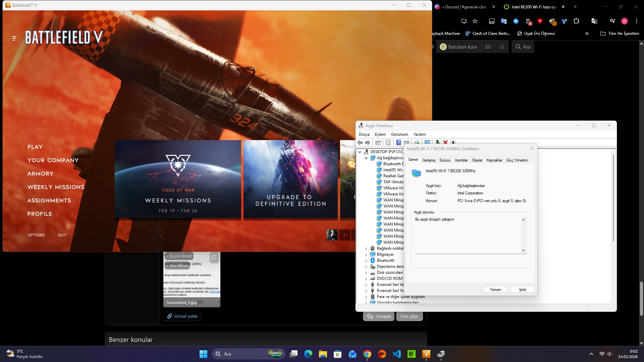Switch to the Gelişmiş tab

pyautogui.click(x=429, y=160)
